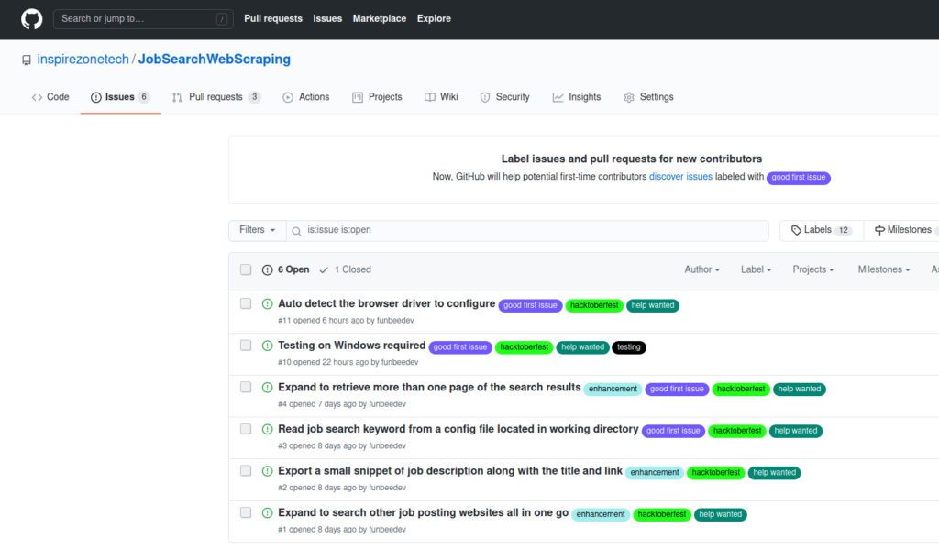Click open icon for Auto detect browser driver

[x=267, y=304]
